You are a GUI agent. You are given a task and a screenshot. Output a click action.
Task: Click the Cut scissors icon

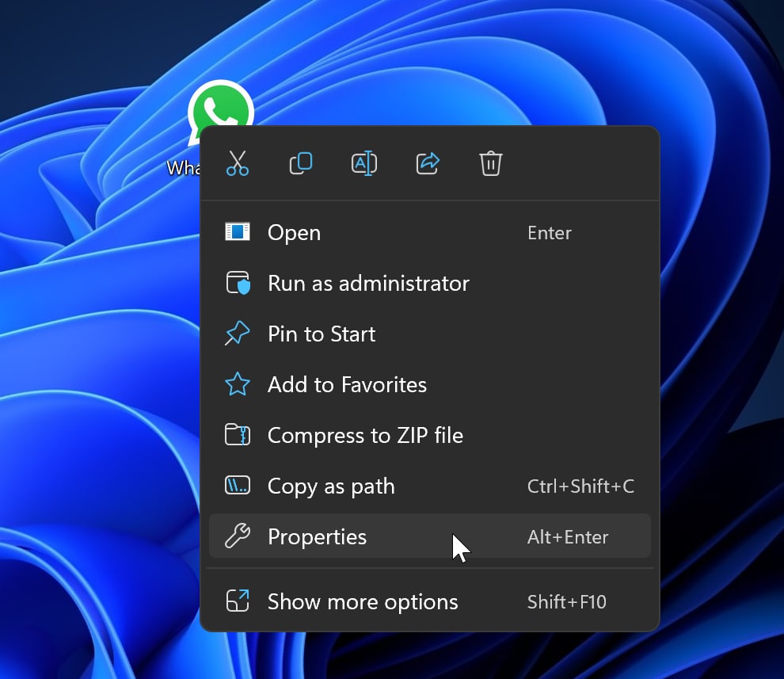(x=238, y=163)
